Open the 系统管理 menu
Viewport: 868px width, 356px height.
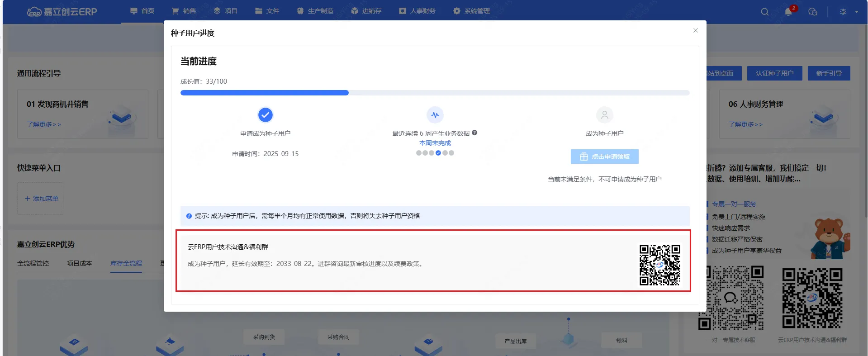click(x=472, y=11)
